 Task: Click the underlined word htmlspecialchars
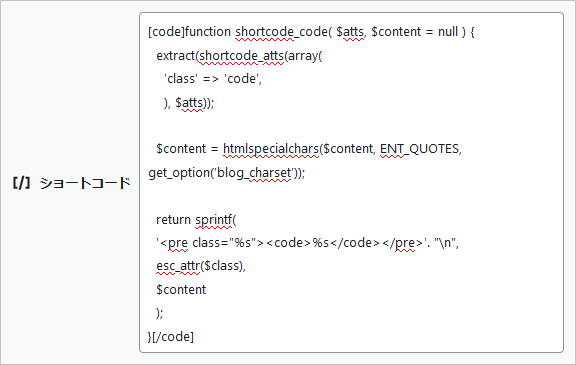pos(271,149)
